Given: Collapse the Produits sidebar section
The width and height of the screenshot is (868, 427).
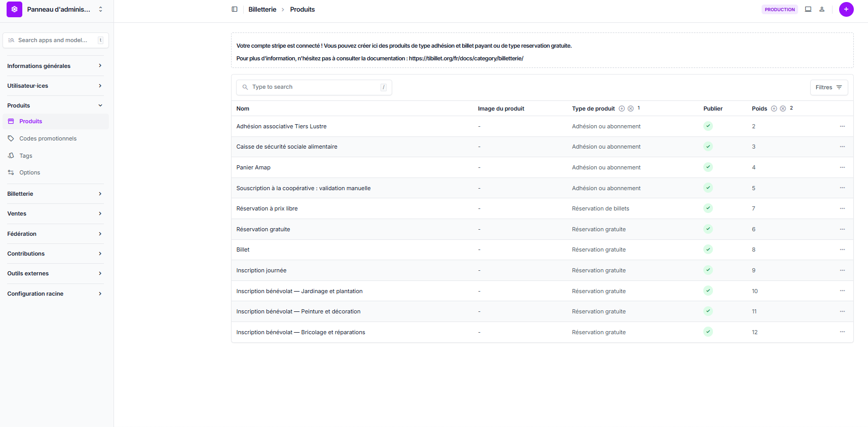Looking at the screenshot, I should coord(55,105).
